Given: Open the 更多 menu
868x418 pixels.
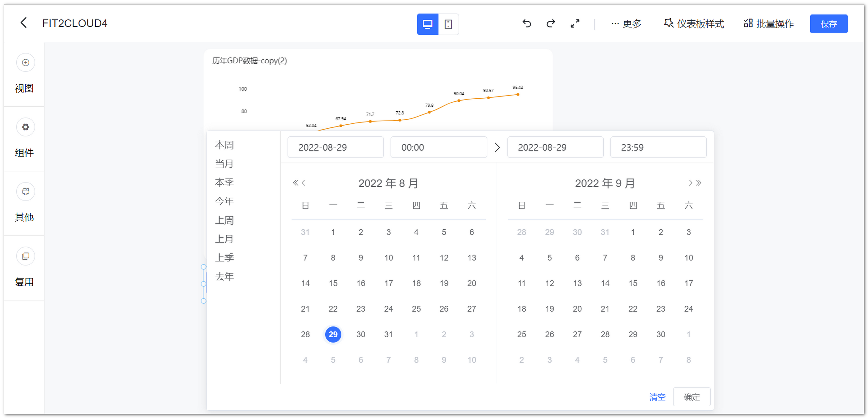Looking at the screenshot, I should [x=626, y=24].
